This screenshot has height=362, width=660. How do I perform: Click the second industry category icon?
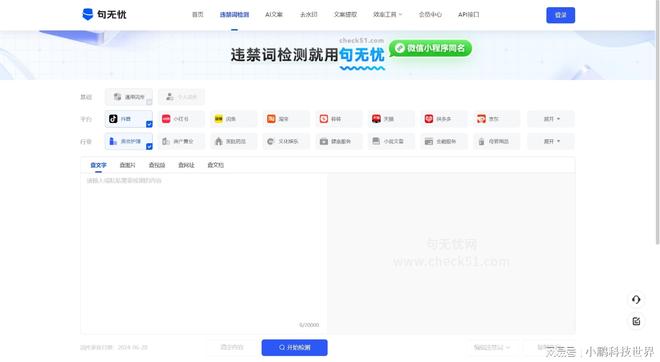point(166,141)
